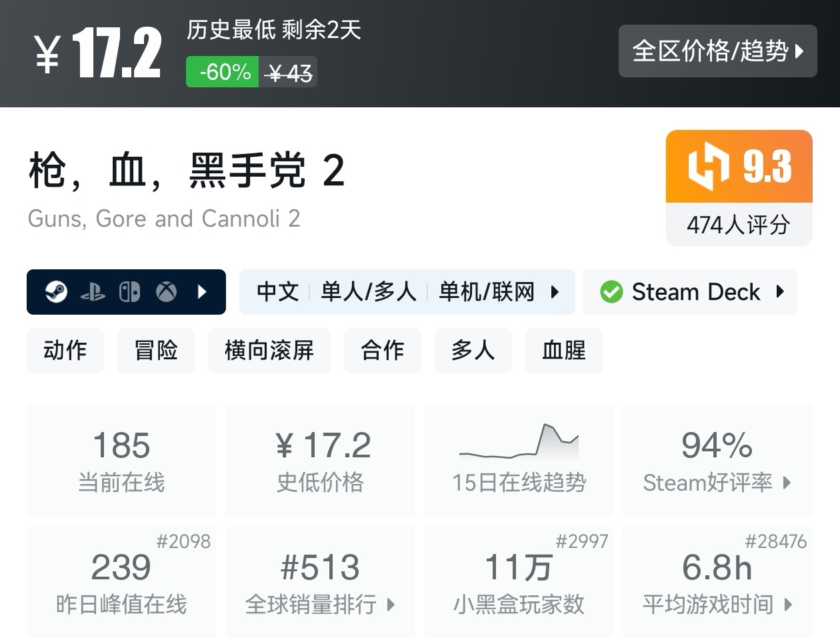Select the 血腥 gore tag

564,351
